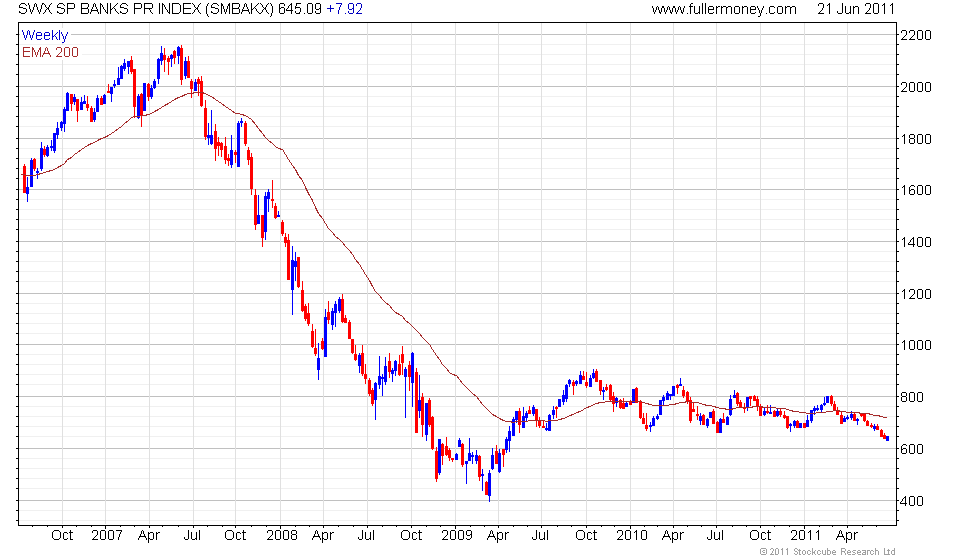The width and height of the screenshot is (980, 560).
Task: Click the 1600 price axis label
Action: (x=916, y=191)
